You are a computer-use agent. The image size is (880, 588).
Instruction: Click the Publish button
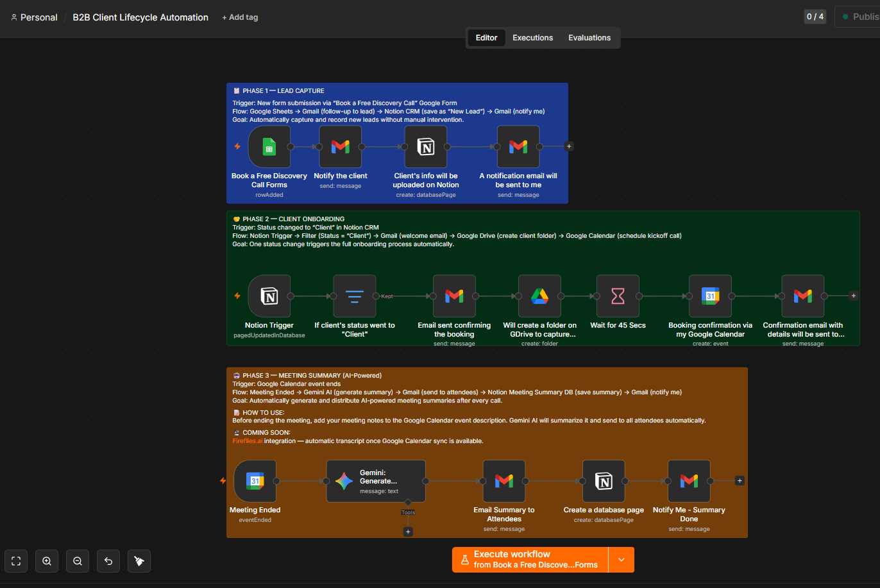point(858,17)
